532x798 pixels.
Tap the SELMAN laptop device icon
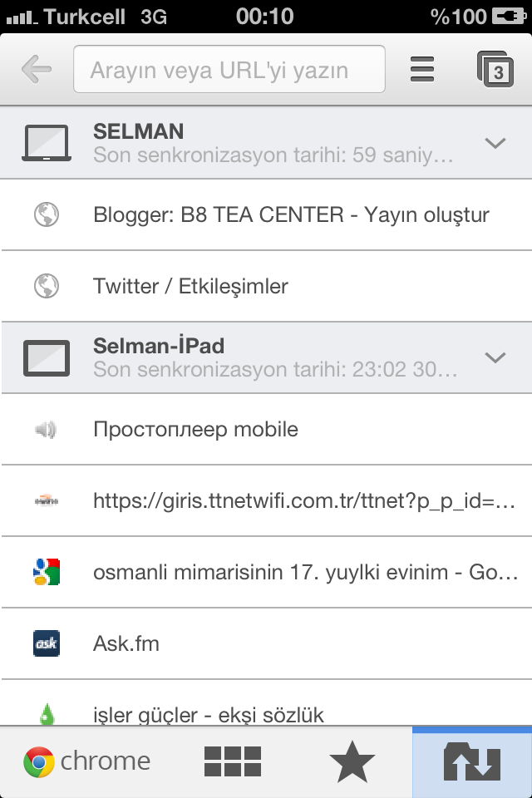click(47, 143)
